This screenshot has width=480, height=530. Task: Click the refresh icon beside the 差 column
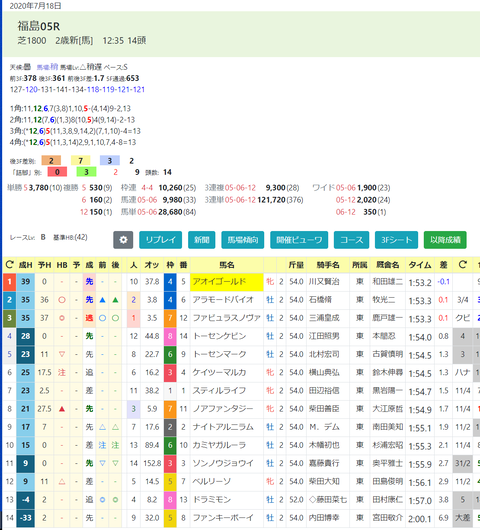[x=462, y=265]
